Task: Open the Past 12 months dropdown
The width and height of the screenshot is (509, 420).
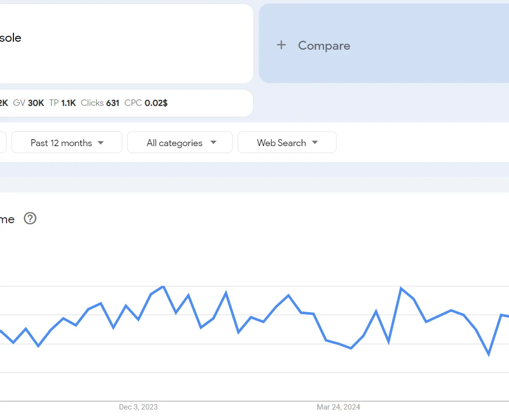Action: tap(67, 142)
